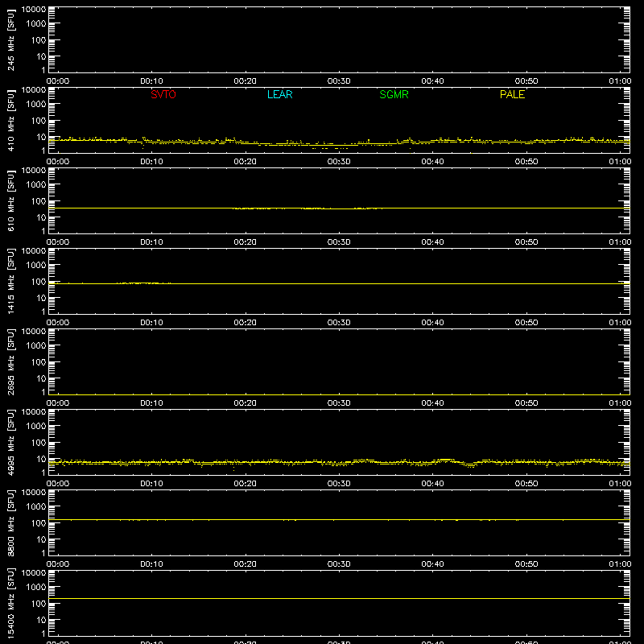Click the yellow flux trace in 610 MHz panel
Screen dimensions: 644x644
339,208
